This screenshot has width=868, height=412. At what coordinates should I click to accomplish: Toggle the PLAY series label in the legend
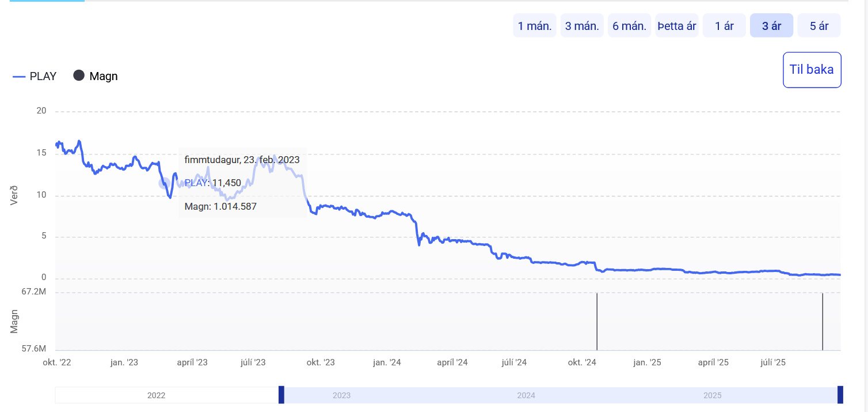[x=43, y=76]
